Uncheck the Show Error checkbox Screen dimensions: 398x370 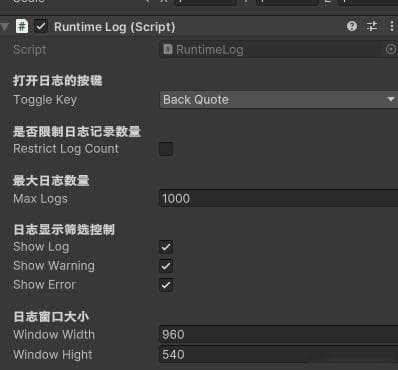pos(166,285)
